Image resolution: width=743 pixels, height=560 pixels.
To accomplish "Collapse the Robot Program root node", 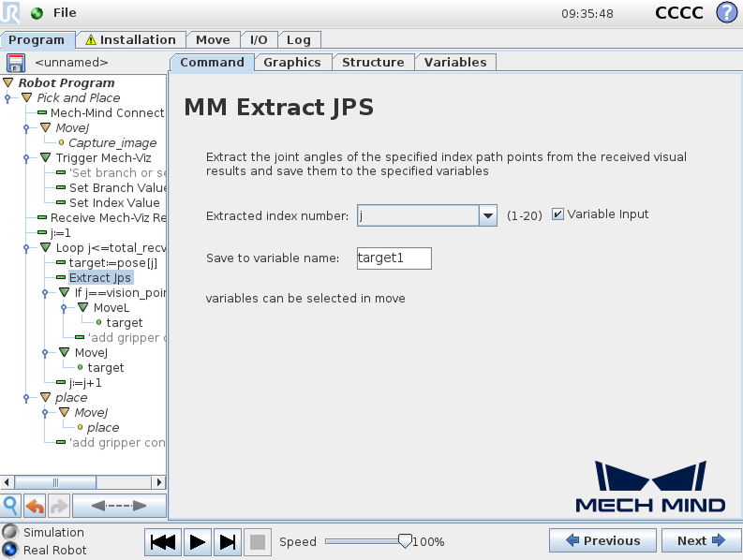I will point(8,82).
